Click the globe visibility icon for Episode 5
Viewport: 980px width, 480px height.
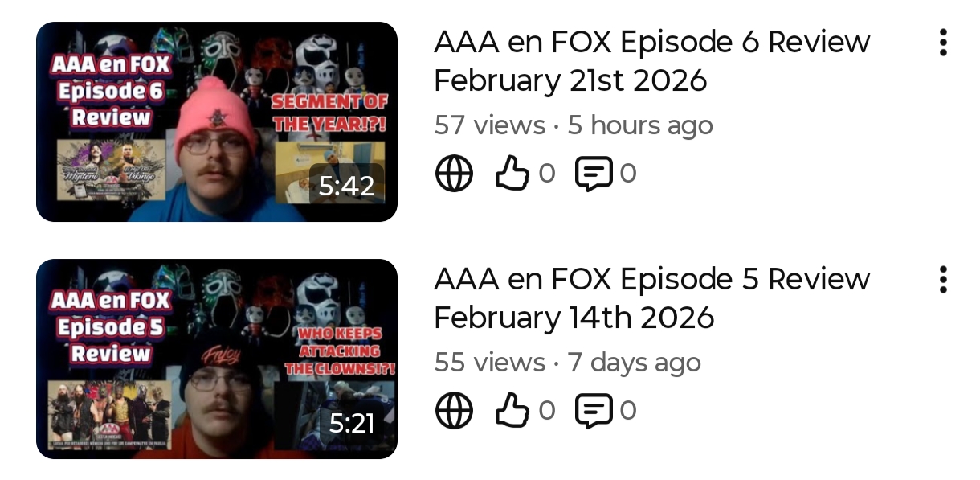[x=454, y=411]
